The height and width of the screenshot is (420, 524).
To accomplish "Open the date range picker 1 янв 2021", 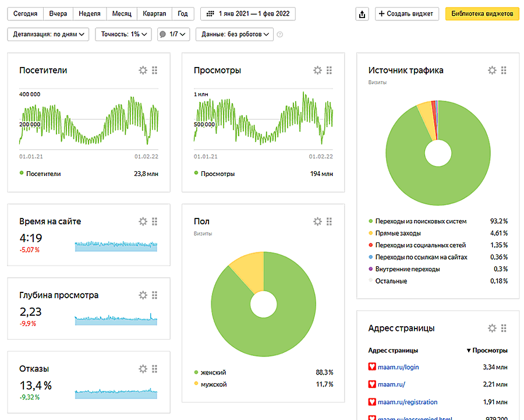I will pyautogui.click(x=248, y=14).
